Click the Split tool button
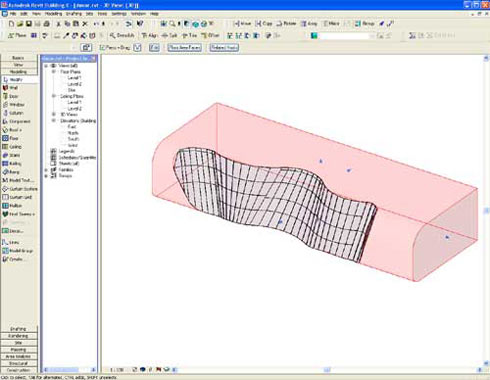The image size is (490, 380). click(169, 35)
